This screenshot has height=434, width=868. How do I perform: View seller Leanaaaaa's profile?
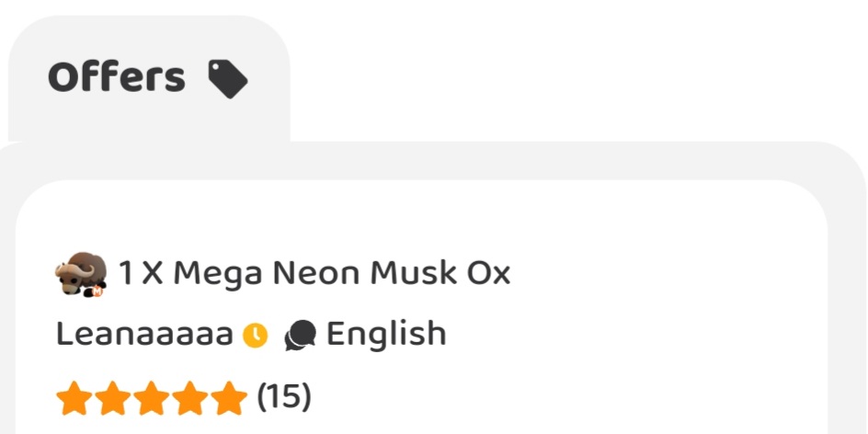tap(144, 335)
